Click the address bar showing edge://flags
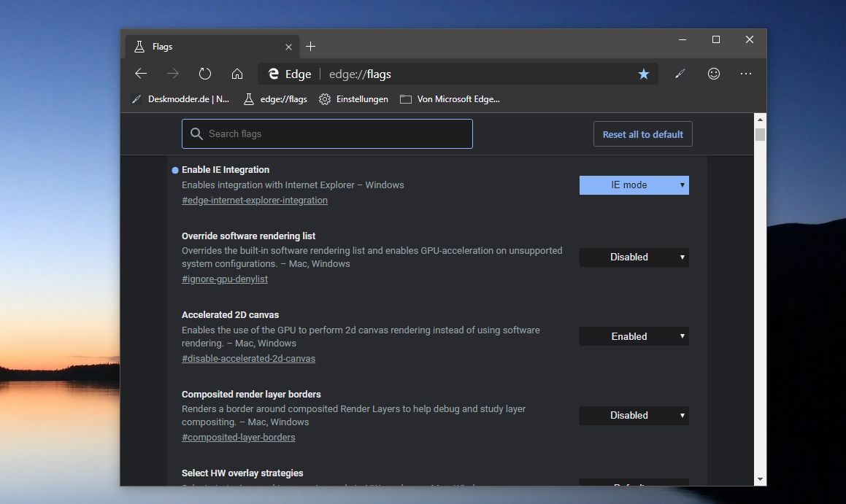Screen dimensions: 846x504 [458, 74]
